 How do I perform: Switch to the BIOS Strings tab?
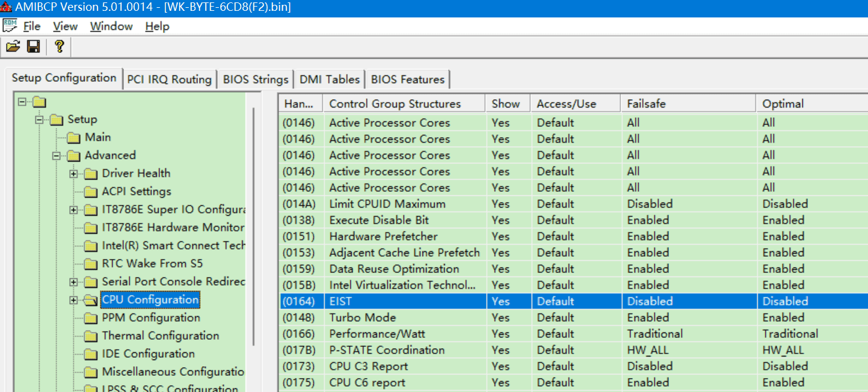pyautogui.click(x=256, y=79)
